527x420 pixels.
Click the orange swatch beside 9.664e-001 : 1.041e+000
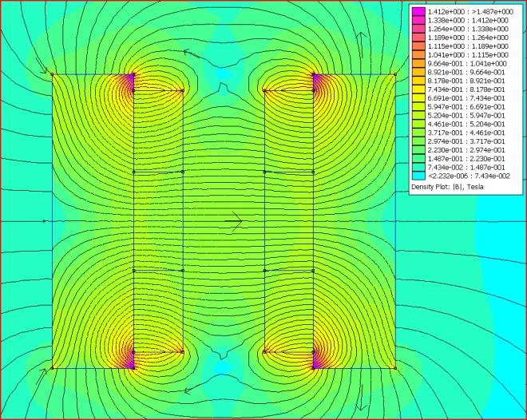point(418,64)
